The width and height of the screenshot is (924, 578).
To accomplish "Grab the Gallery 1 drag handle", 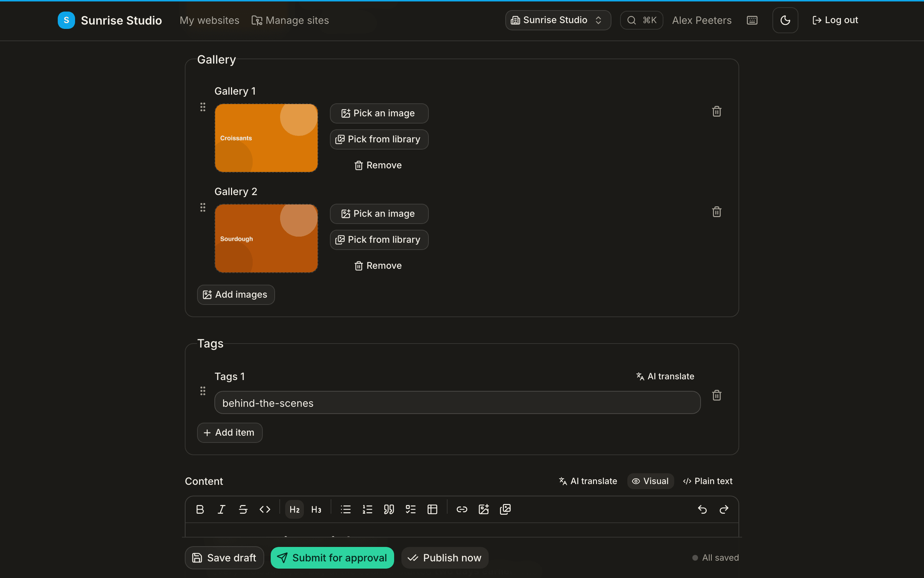I will [203, 107].
